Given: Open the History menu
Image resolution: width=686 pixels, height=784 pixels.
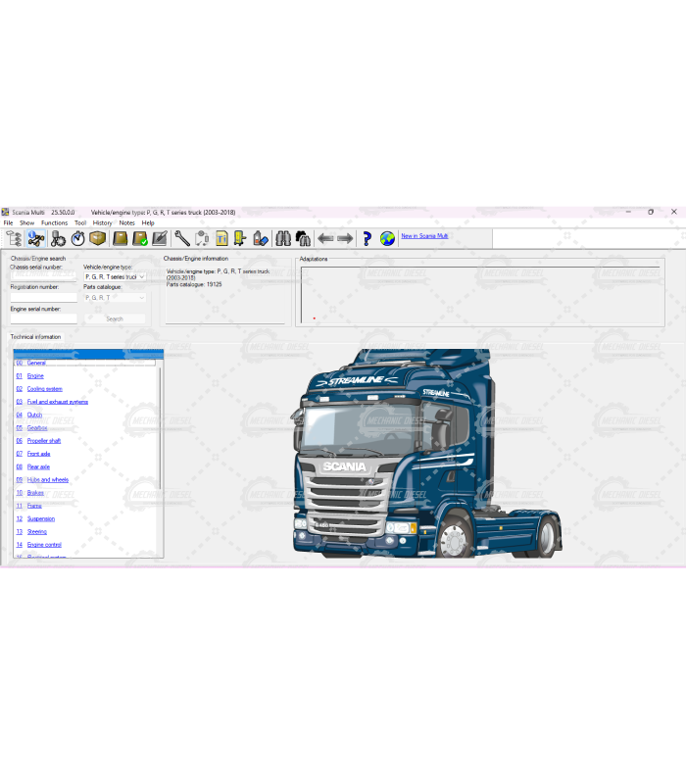Looking at the screenshot, I should 102,223.
